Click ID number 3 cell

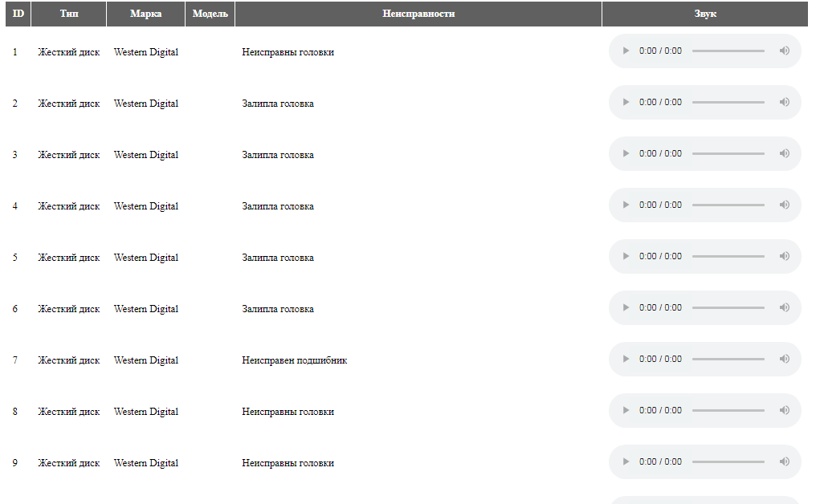(x=15, y=155)
